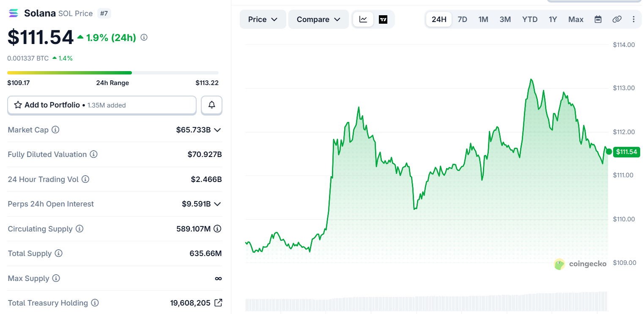This screenshot has width=644, height=314.
Task: Click Max Supply info icon
Action: [56, 278]
